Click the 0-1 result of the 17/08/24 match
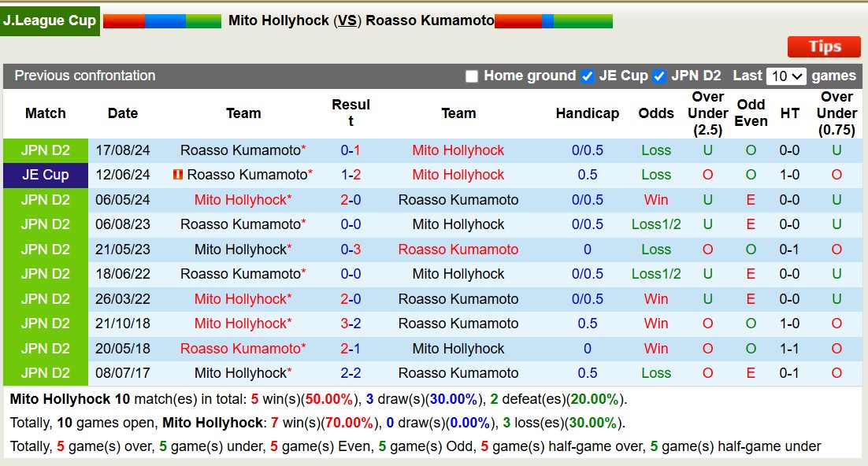The width and height of the screenshot is (868, 466). [x=351, y=150]
